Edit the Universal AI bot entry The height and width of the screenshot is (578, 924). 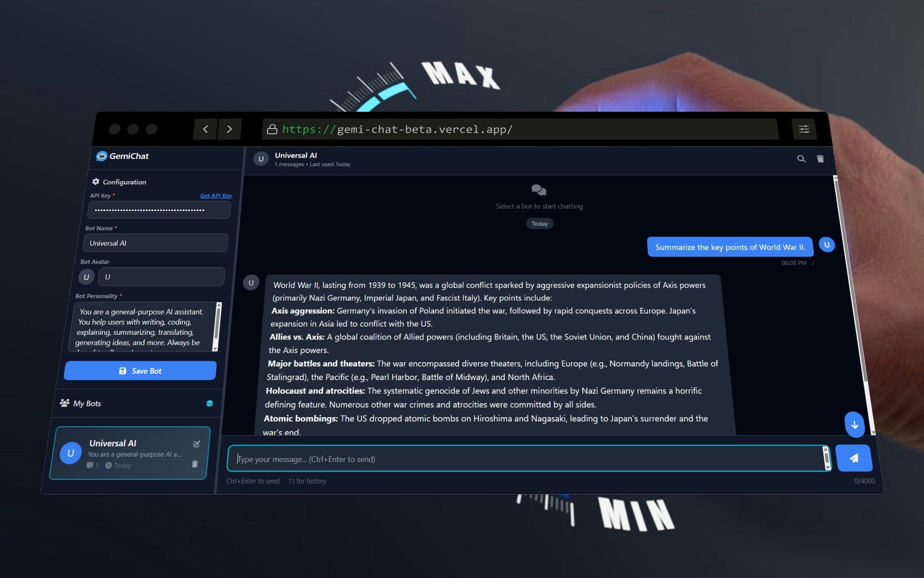pos(196,444)
